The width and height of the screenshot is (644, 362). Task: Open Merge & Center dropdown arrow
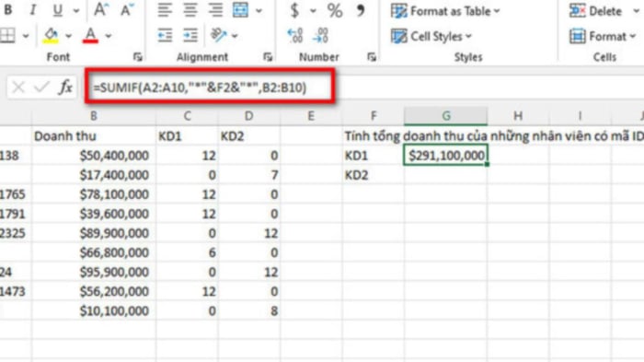[259, 11]
